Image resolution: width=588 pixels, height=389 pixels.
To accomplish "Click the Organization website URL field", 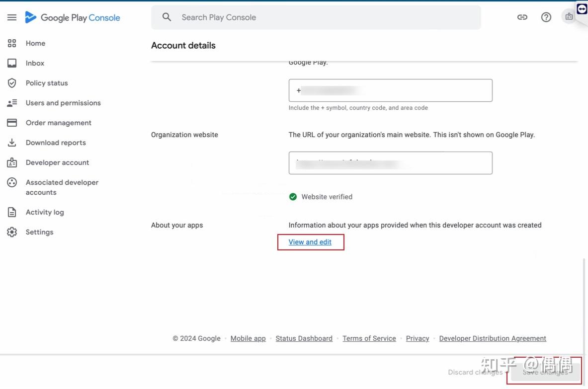I will 390,163.
